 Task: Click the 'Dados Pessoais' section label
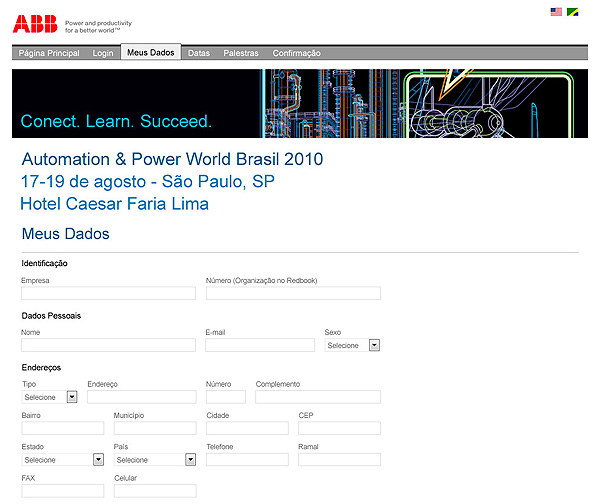coord(51,316)
